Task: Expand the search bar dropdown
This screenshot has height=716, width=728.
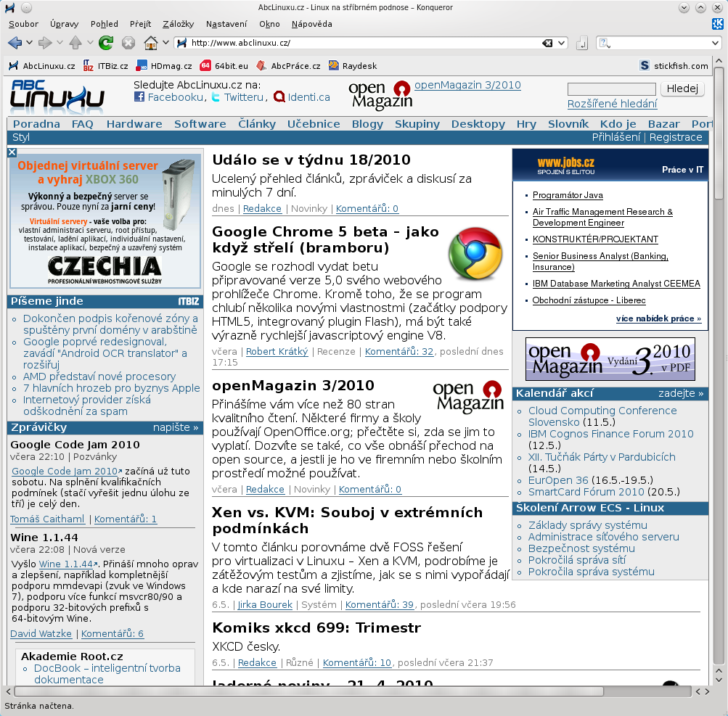Action: click(x=715, y=43)
